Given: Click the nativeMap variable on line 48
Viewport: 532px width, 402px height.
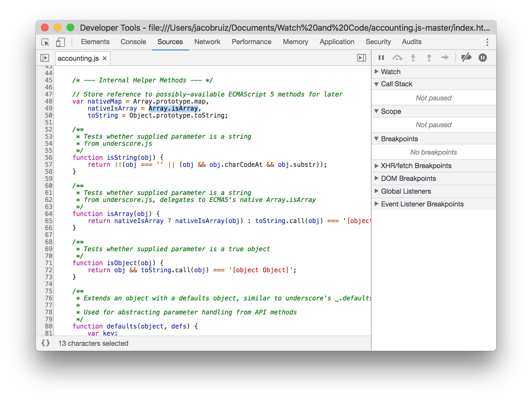Looking at the screenshot, I should [105, 101].
